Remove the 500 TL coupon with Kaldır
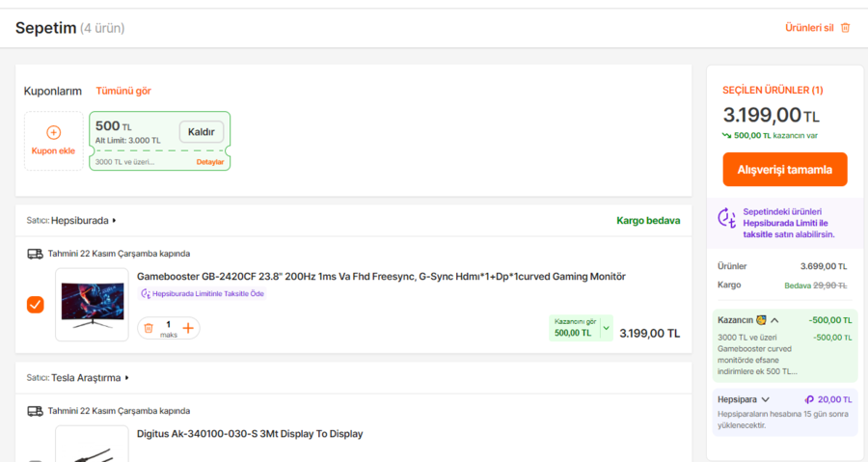The height and width of the screenshot is (462, 868). tap(201, 131)
